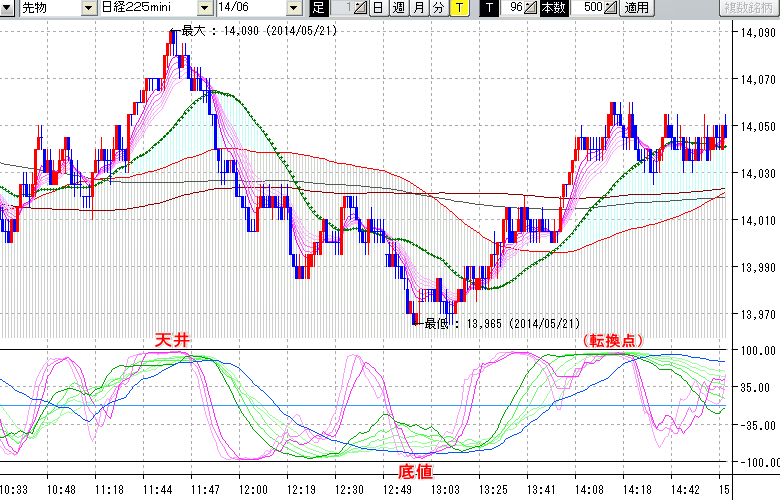Select the minute (分) chart period

pos(438,8)
